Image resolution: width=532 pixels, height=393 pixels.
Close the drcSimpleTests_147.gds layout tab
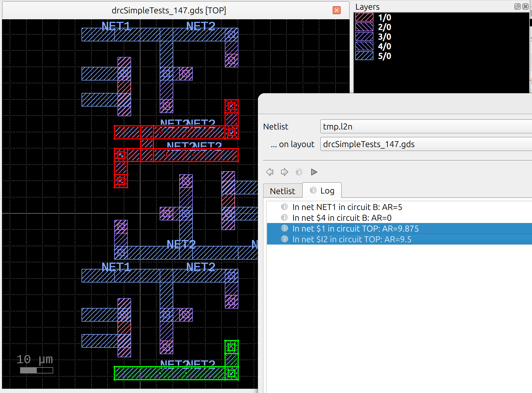coord(336,10)
